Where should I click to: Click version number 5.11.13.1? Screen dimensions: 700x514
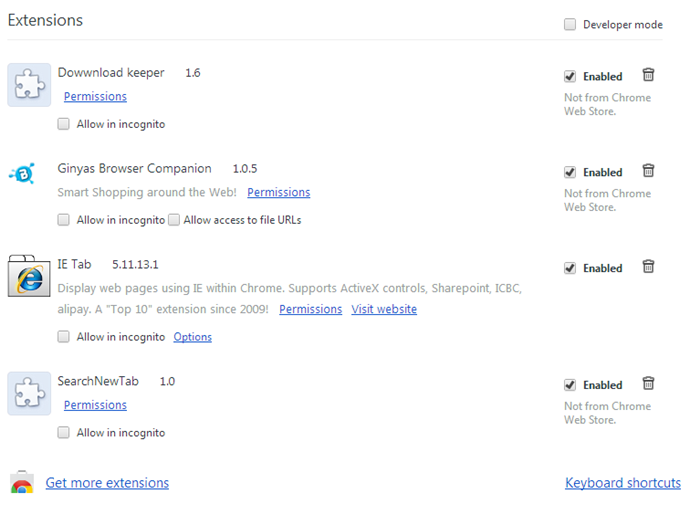tap(135, 265)
